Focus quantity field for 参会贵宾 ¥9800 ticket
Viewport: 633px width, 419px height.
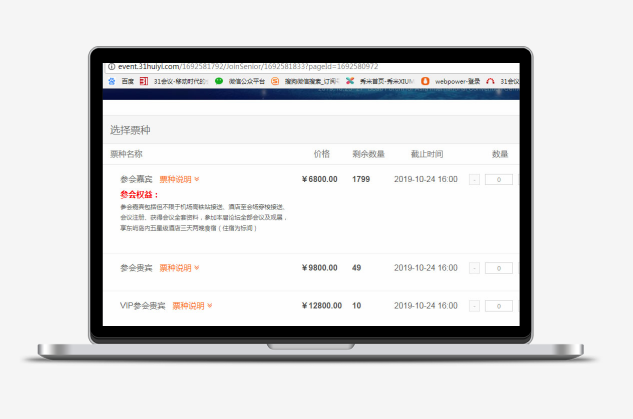[x=499, y=268]
